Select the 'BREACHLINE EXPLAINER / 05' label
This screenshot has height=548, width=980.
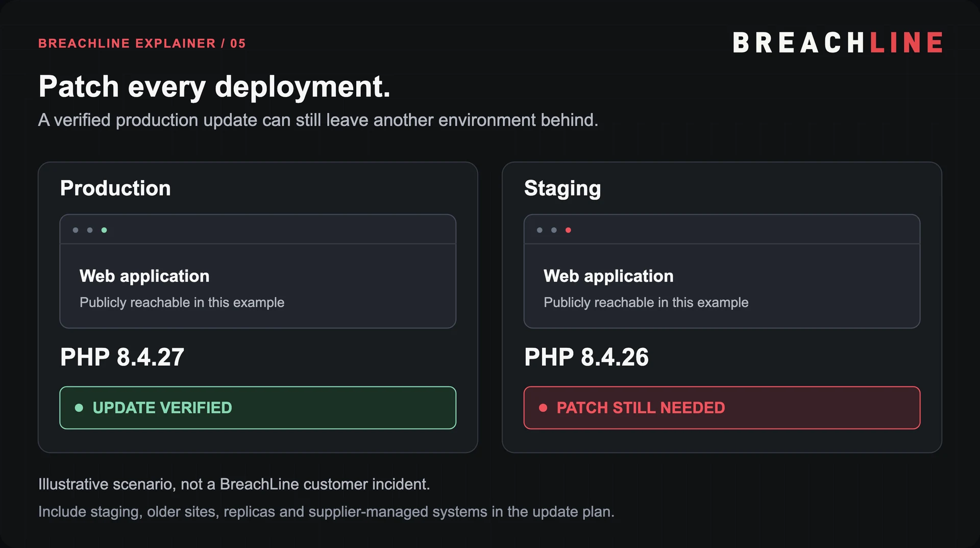[x=142, y=43]
